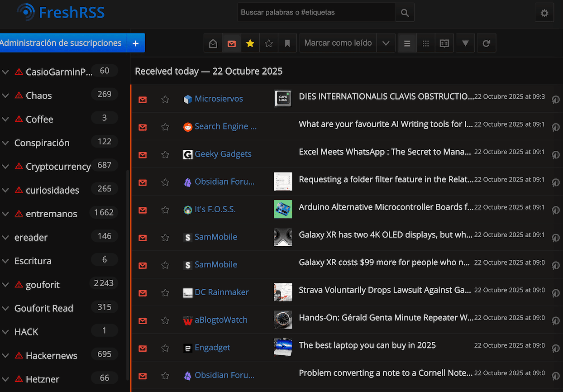Image resolution: width=563 pixels, height=392 pixels.
Task: Click the plus button to add subscription
Action: pos(135,43)
